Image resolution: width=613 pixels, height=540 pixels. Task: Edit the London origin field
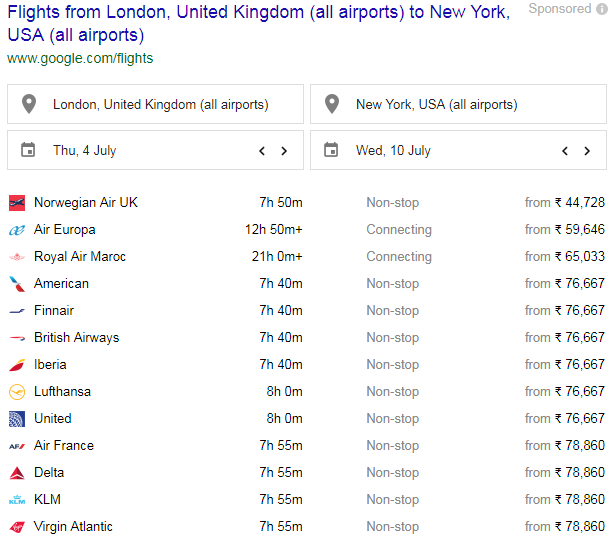(155, 104)
